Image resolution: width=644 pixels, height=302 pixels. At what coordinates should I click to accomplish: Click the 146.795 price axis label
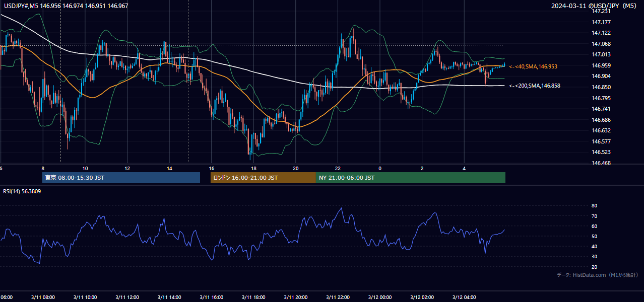point(601,98)
